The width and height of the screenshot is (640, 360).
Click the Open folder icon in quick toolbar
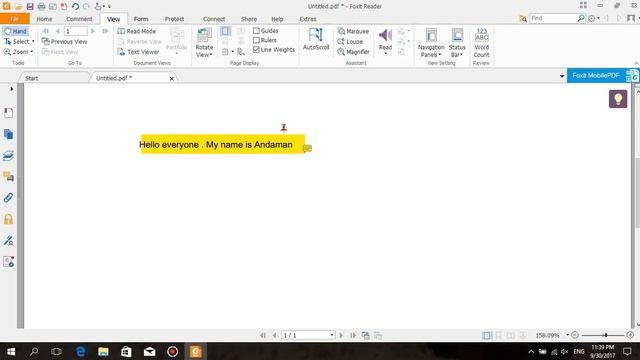(x=18, y=7)
